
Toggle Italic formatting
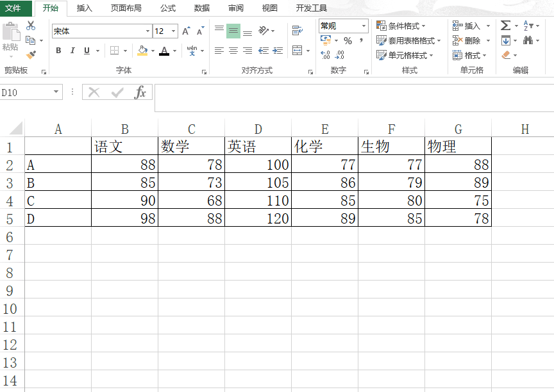pyautogui.click(x=72, y=51)
